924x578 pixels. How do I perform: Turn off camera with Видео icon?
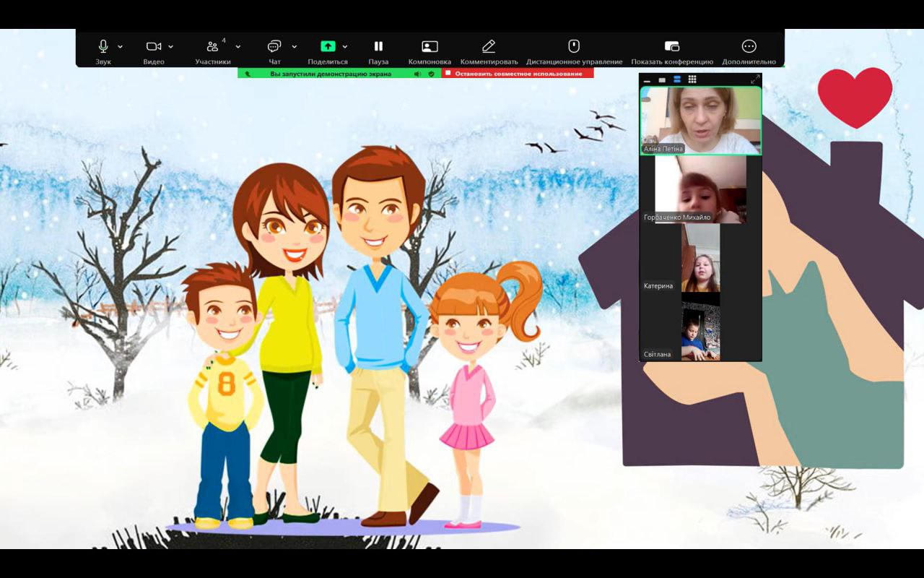[153, 47]
